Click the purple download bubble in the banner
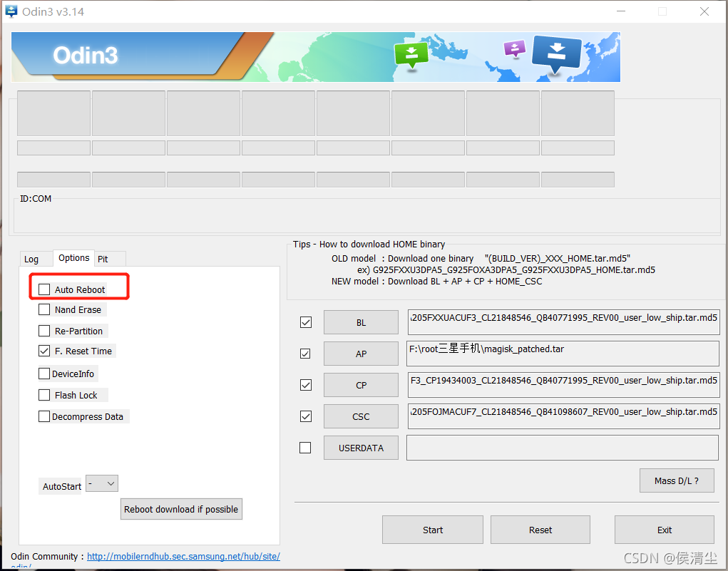 [514, 48]
